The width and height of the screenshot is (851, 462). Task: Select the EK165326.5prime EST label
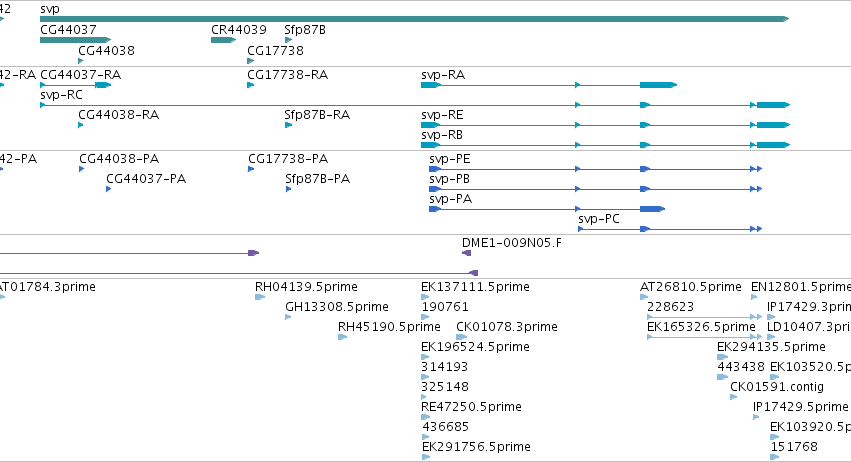click(701, 327)
